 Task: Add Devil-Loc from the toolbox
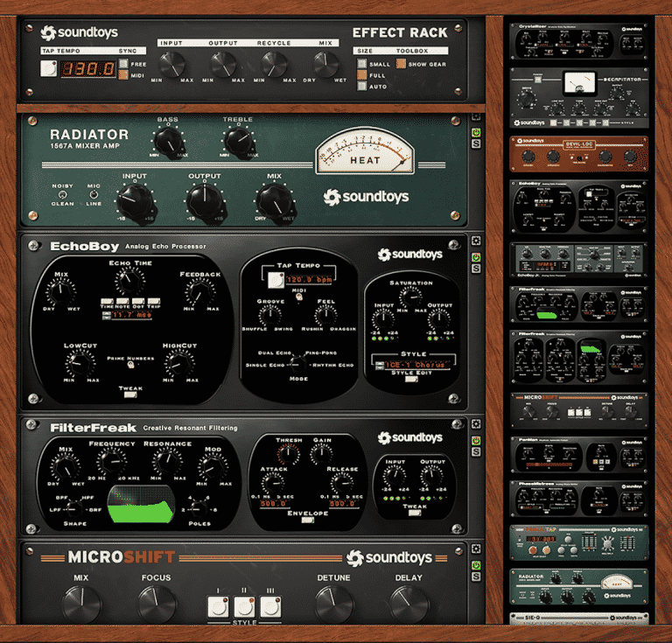pyautogui.click(x=578, y=154)
